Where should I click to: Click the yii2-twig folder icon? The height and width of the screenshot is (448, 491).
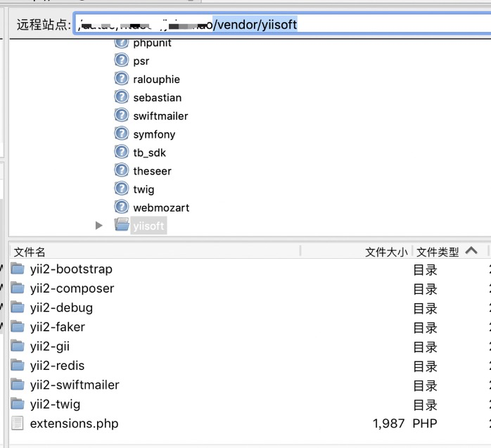pyautogui.click(x=18, y=404)
